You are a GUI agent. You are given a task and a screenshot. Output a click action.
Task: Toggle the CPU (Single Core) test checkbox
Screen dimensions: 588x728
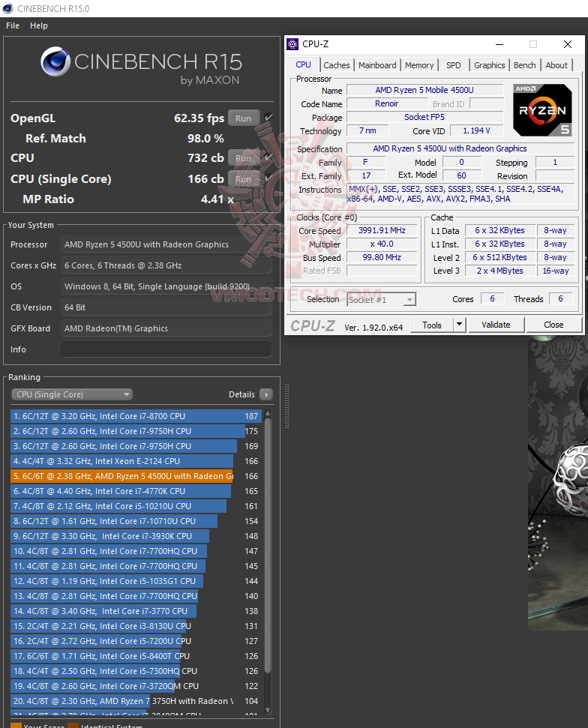click(268, 178)
